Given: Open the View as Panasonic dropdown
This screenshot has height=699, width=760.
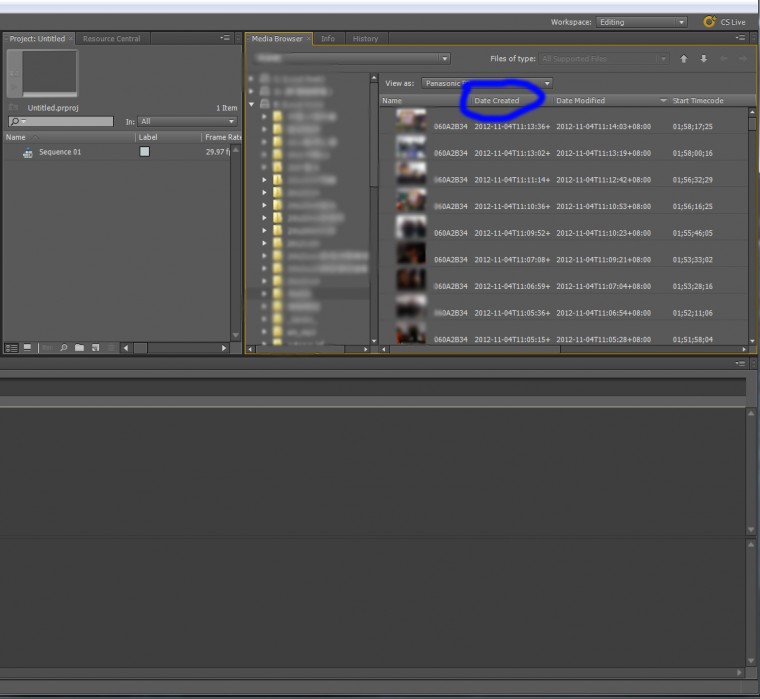Looking at the screenshot, I should pos(487,83).
